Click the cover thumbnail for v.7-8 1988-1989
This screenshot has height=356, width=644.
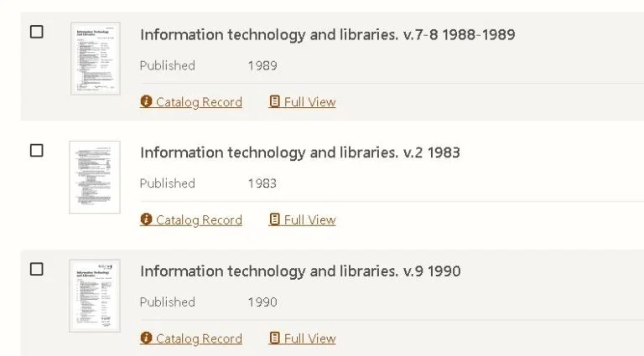click(95, 59)
